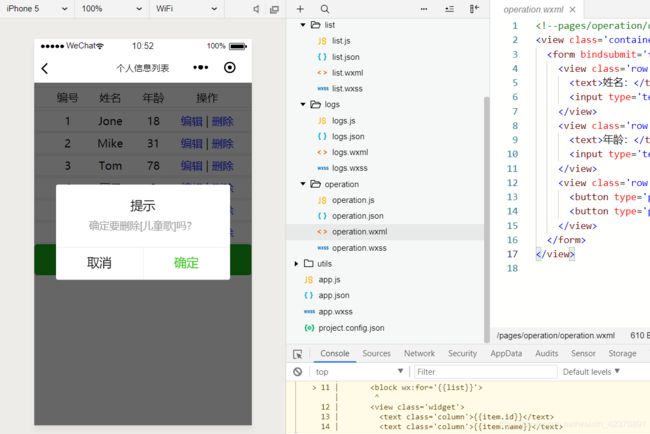
Task: Open logs.wxml file
Action: coord(350,152)
